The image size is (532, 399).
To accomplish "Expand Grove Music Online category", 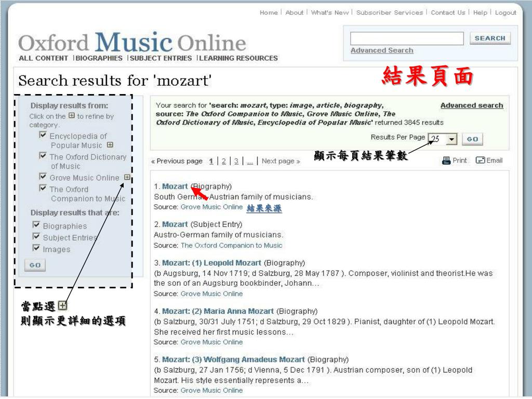I will click(127, 177).
